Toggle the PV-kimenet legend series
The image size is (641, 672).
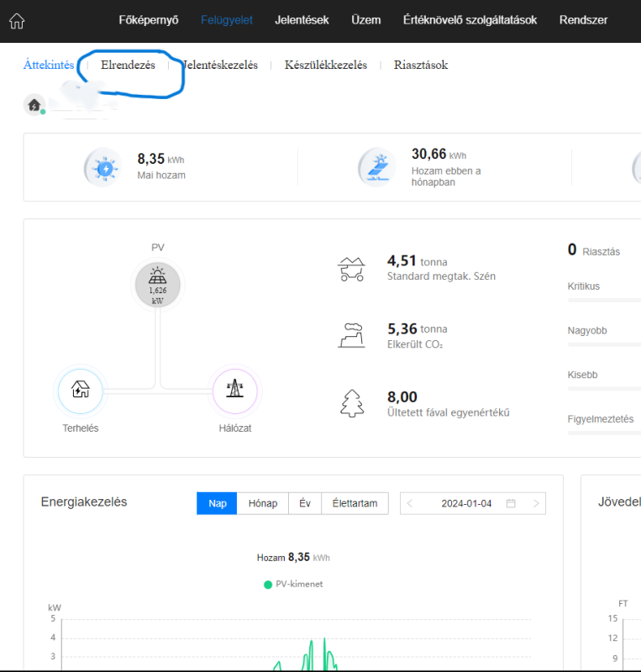(293, 584)
